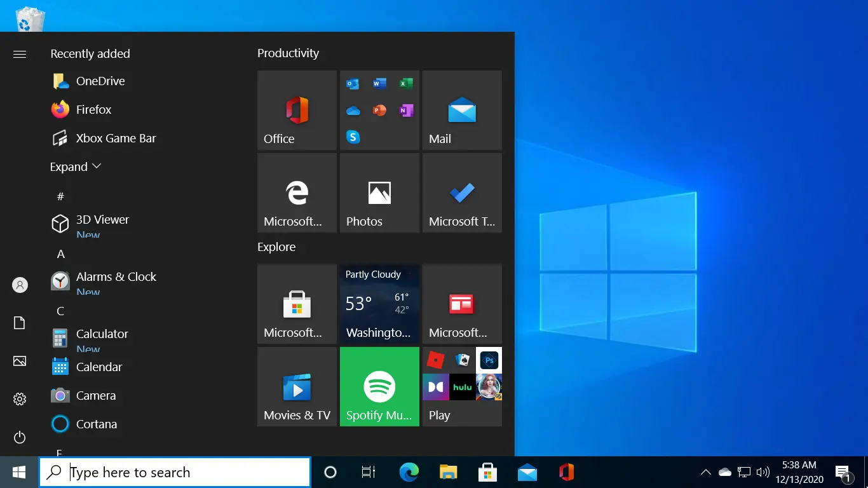Show hidden system tray icons

pos(705,472)
